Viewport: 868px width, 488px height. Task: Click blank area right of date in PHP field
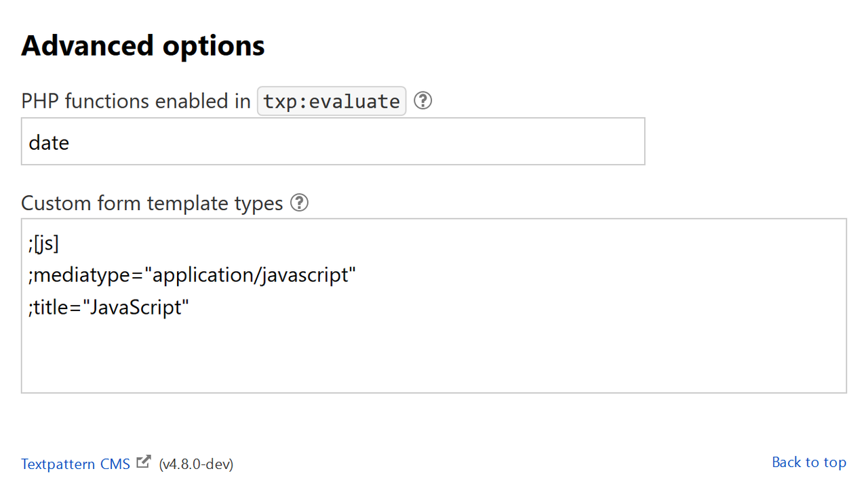click(357, 142)
